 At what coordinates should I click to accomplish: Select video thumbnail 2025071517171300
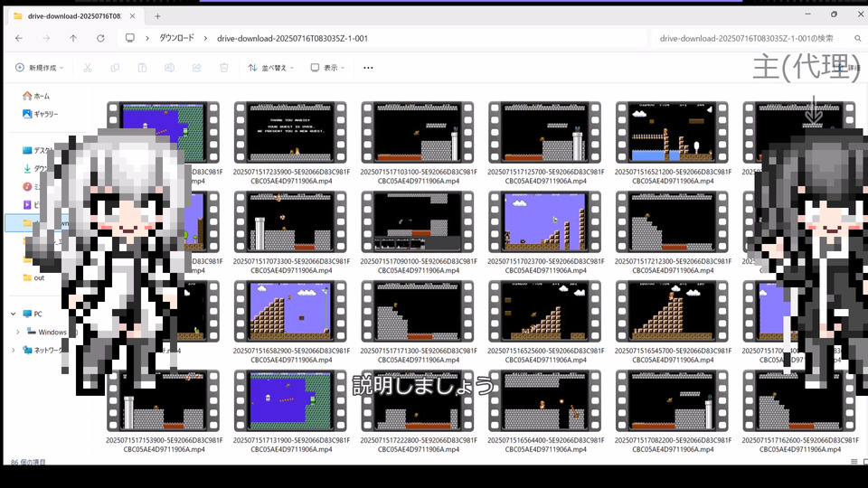pos(418,312)
